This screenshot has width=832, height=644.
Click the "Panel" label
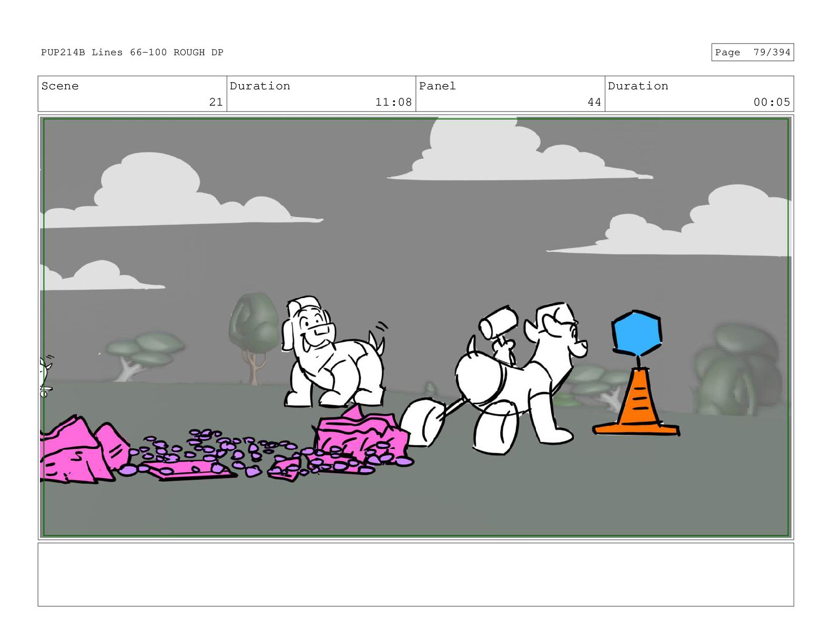point(437,86)
